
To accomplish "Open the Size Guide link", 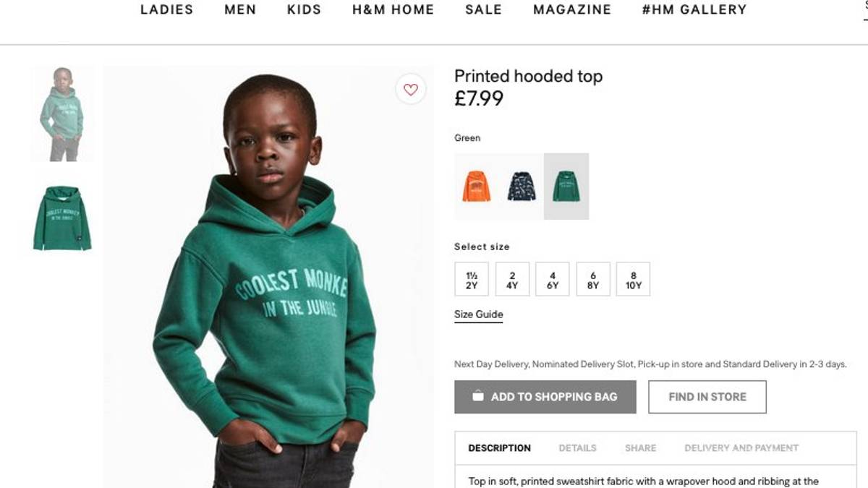I will tap(478, 314).
